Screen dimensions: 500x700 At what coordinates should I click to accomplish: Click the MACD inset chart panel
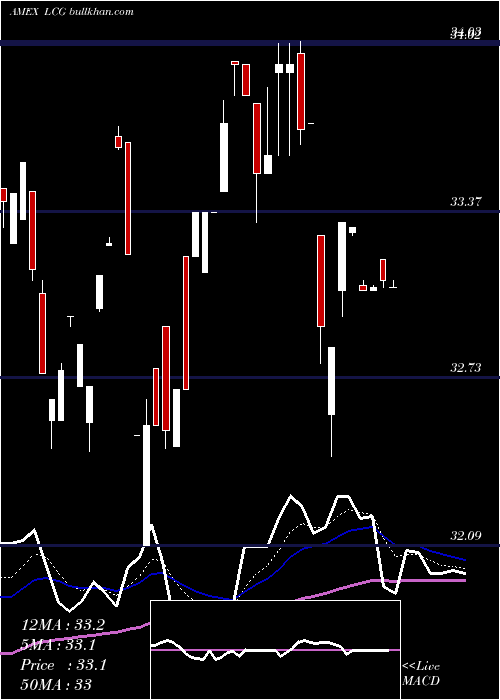click(275, 650)
